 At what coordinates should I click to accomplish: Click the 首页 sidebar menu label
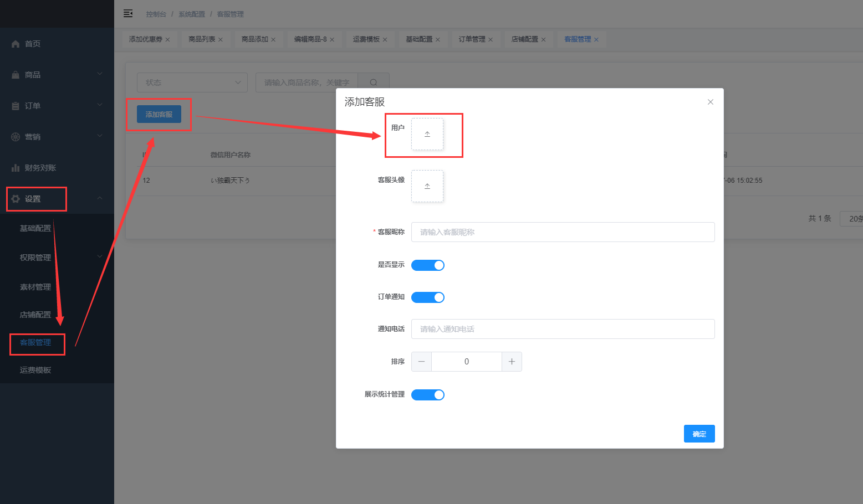[x=33, y=44]
